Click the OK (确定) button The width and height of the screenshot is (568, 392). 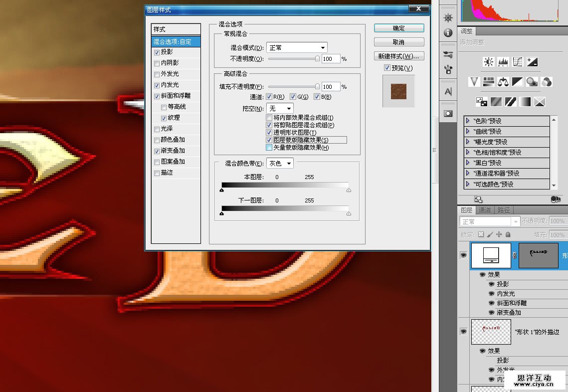[399, 28]
